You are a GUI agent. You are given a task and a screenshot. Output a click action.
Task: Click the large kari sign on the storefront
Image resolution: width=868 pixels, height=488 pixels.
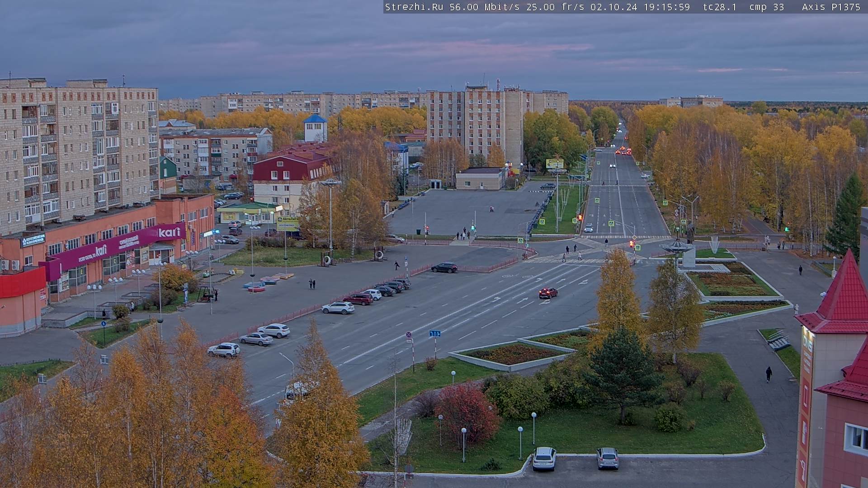coord(170,232)
